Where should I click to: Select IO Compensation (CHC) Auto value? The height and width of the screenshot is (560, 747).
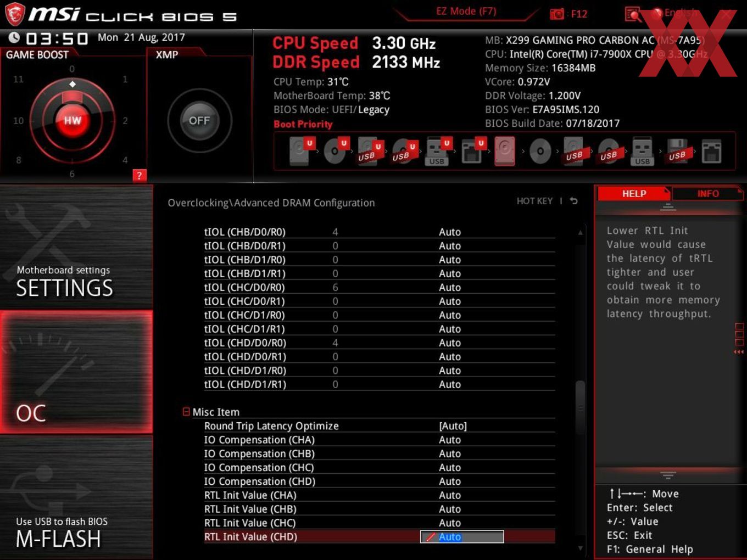tap(449, 467)
